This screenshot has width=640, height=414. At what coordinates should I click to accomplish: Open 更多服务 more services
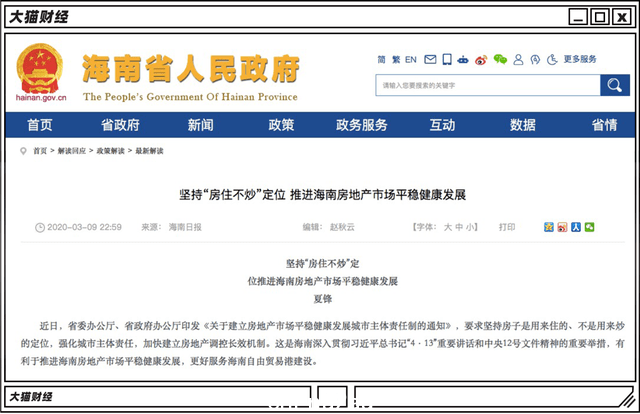580,59
